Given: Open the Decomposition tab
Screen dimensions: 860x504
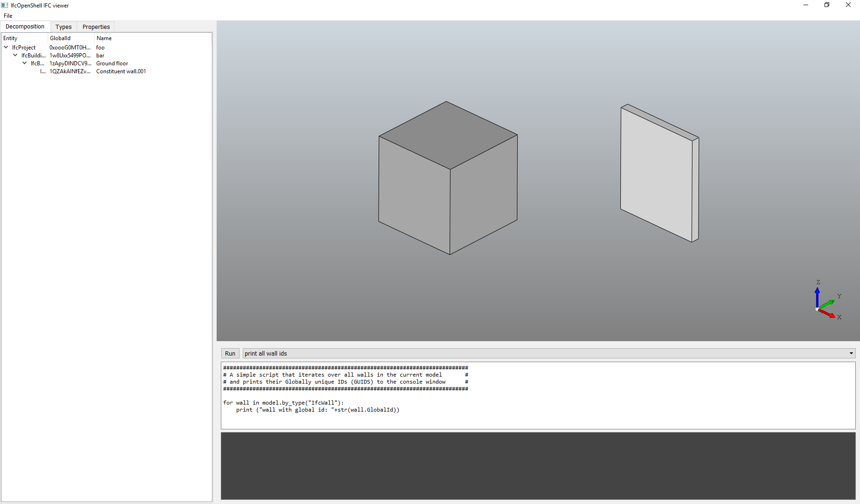Looking at the screenshot, I should click(x=25, y=27).
